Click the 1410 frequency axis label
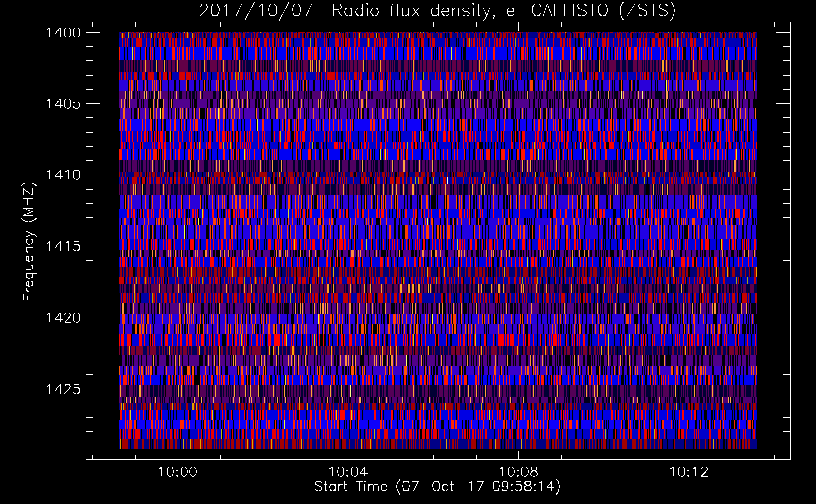 (x=63, y=175)
